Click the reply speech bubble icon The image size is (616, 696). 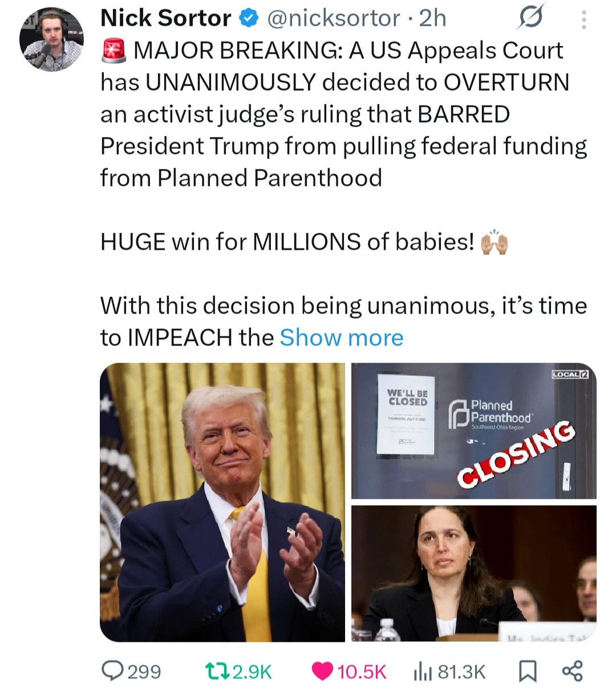click(x=113, y=670)
